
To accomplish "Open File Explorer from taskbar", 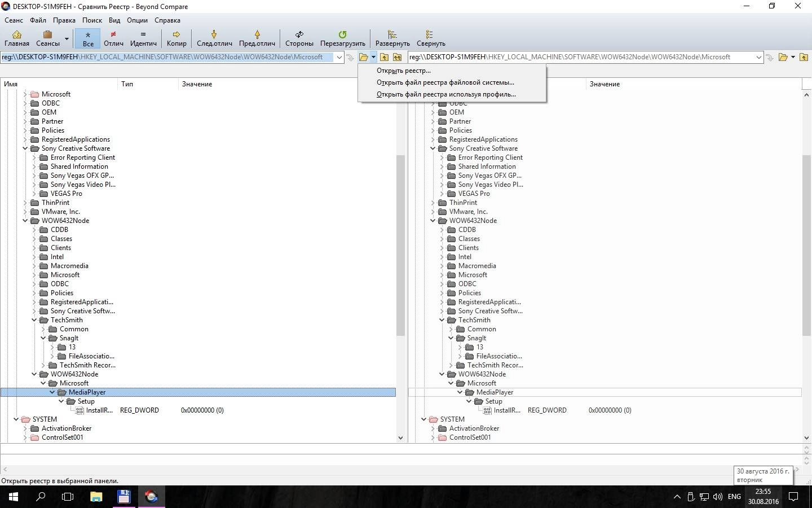I will click(x=96, y=497).
